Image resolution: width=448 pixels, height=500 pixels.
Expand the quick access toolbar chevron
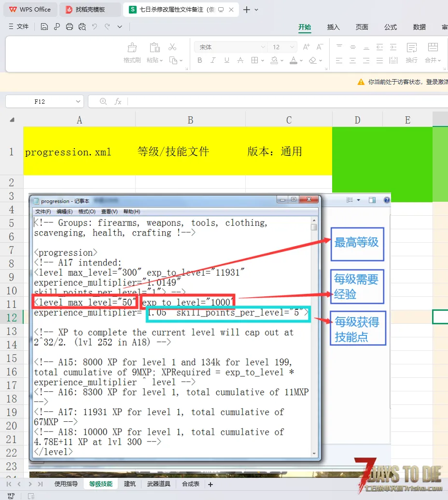[x=120, y=27]
